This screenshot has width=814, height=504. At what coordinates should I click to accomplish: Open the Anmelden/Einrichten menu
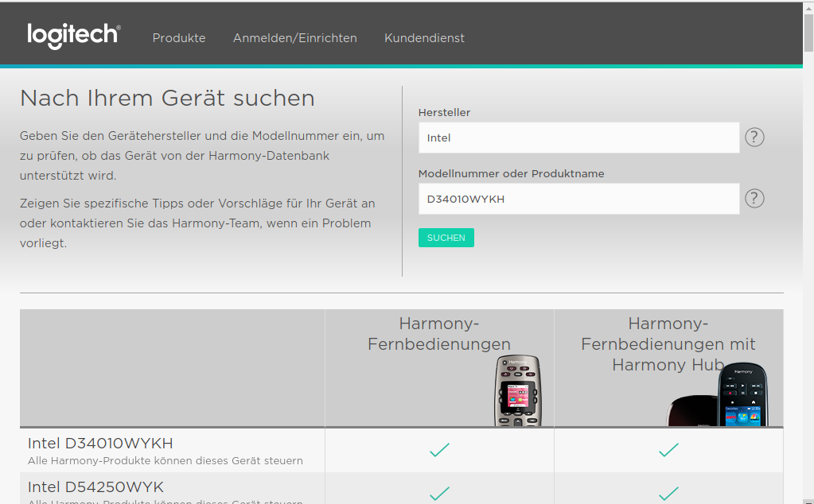pyautogui.click(x=295, y=38)
